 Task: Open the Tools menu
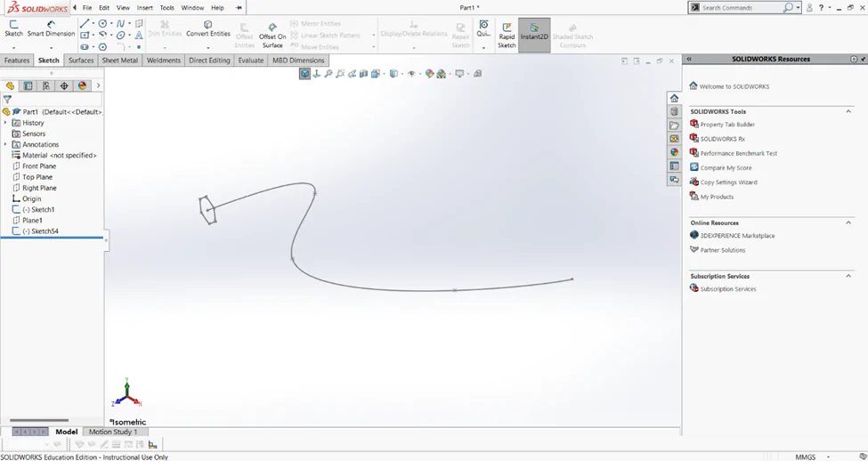coord(167,8)
